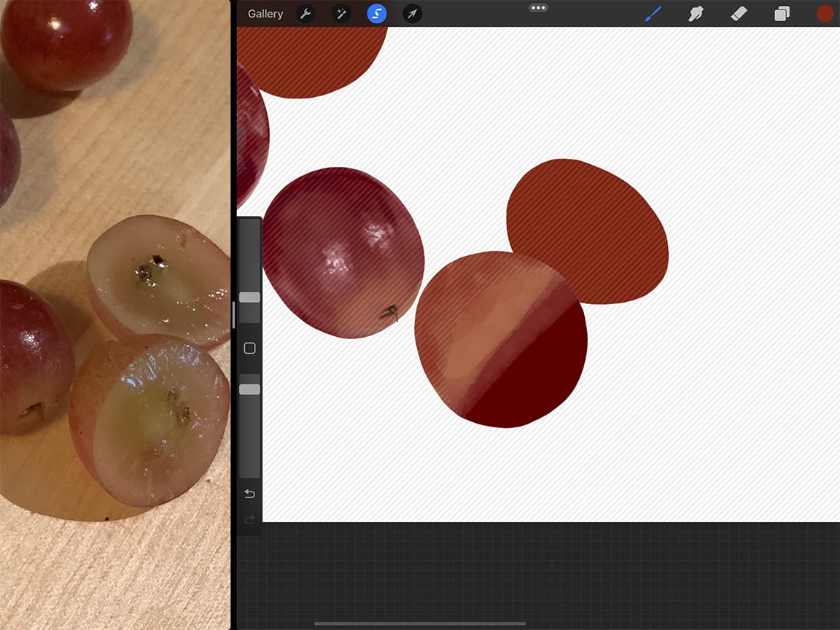Tap the iPad home indicator bar
Image resolution: width=840 pixels, height=630 pixels.
(x=420, y=623)
